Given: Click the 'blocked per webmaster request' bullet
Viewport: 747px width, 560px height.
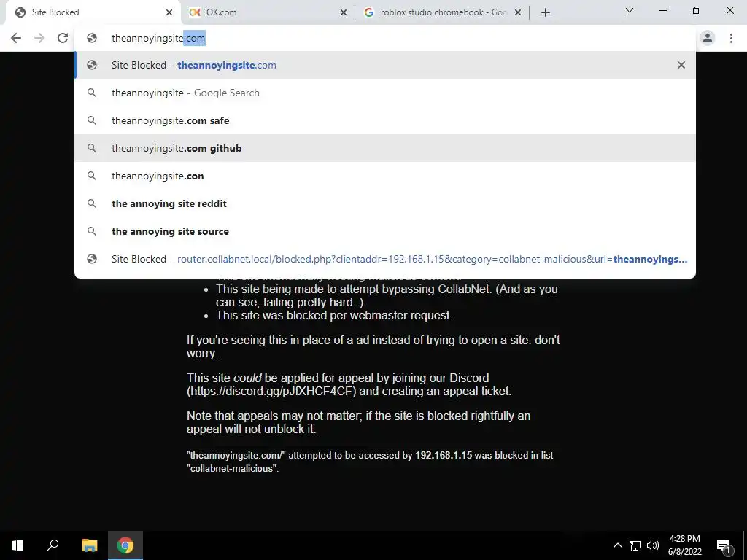Looking at the screenshot, I should coord(334,315).
